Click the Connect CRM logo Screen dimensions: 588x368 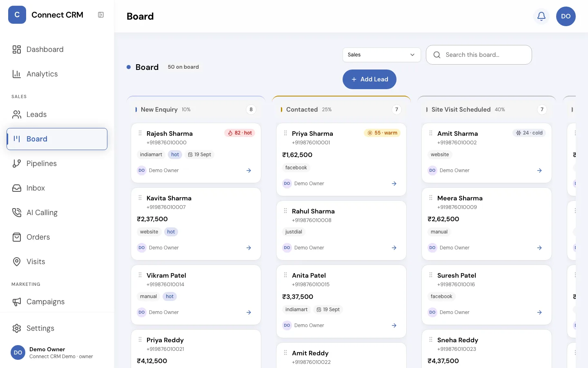click(x=17, y=15)
